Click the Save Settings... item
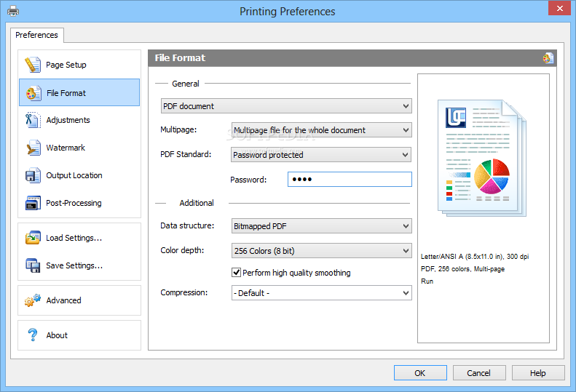Image resolution: width=576 pixels, height=392 pixels. click(x=74, y=265)
